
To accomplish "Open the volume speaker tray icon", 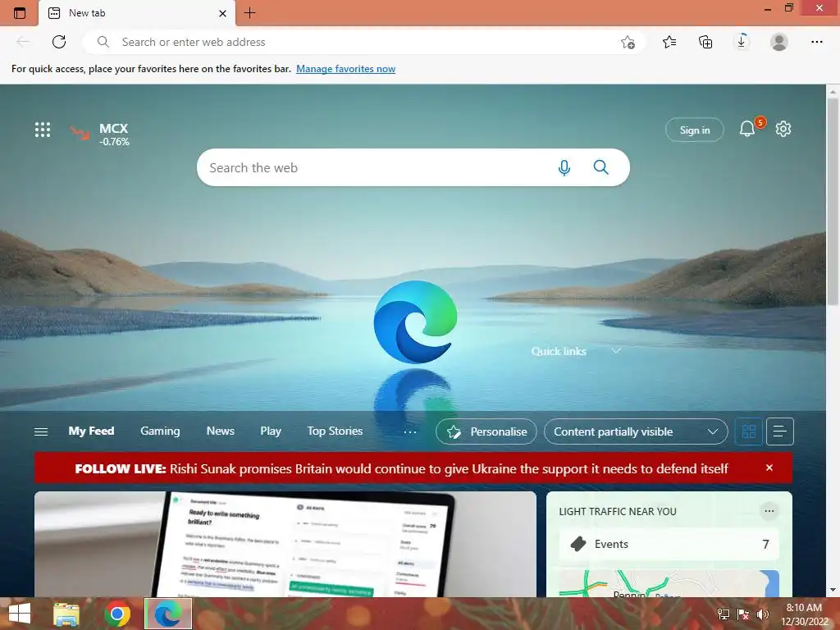I will tap(762, 614).
